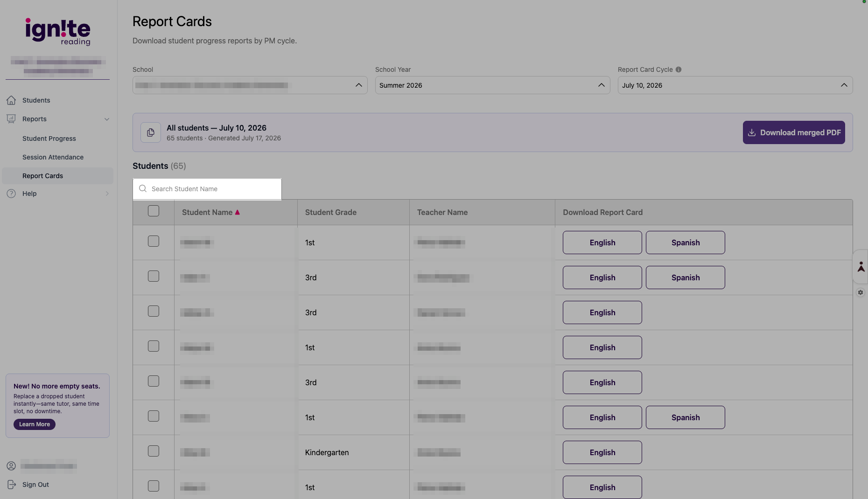
Task: Click the 'Students (65)' heading
Action: 159,166
